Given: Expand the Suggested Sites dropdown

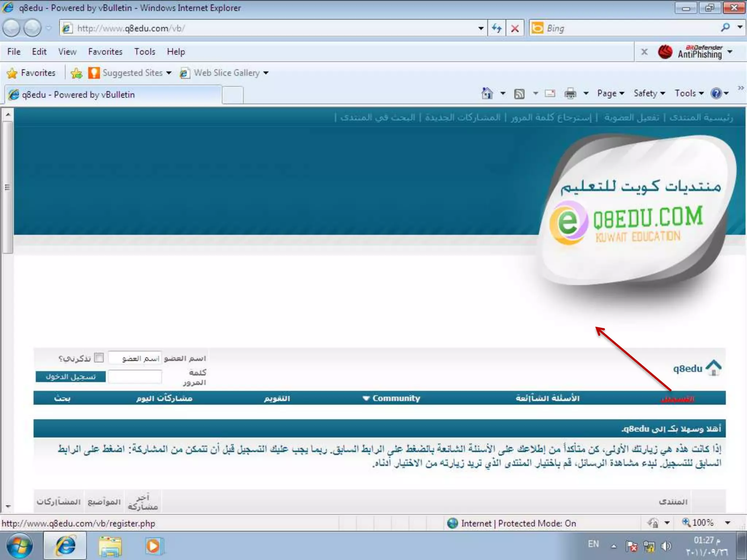Looking at the screenshot, I should [x=169, y=73].
